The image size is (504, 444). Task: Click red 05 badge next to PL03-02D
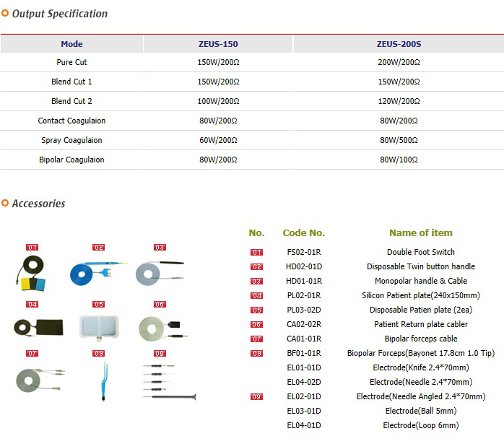[256, 310]
